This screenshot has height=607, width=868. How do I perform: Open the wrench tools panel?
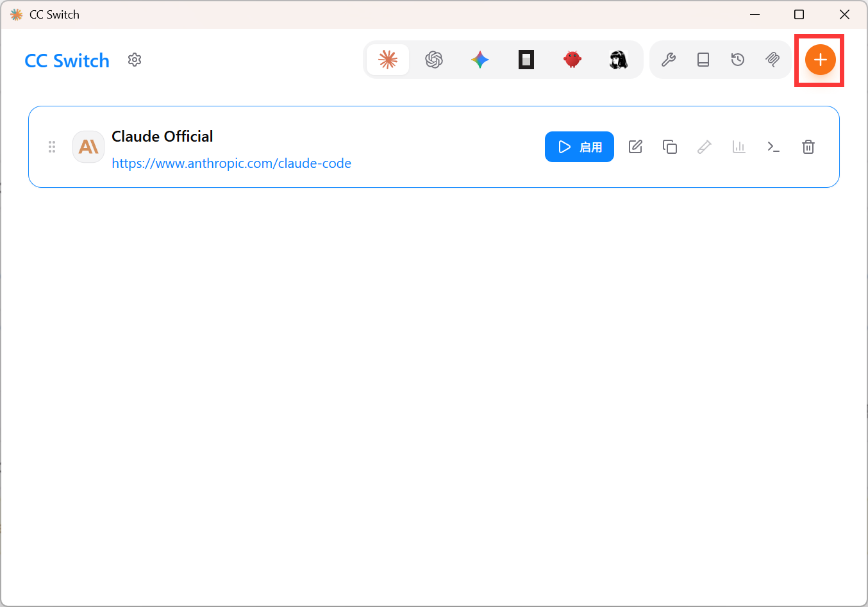click(x=669, y=60)
